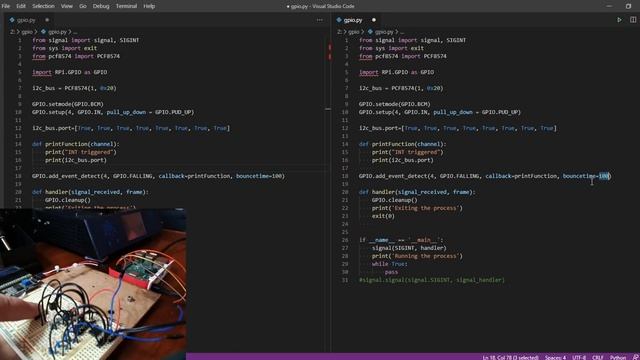The height and width of the screenshot is (360, 640).
Task: Click 'GPIO.setmode(GPIO.BCM)' in left editor
Action: tap(67, 104)
